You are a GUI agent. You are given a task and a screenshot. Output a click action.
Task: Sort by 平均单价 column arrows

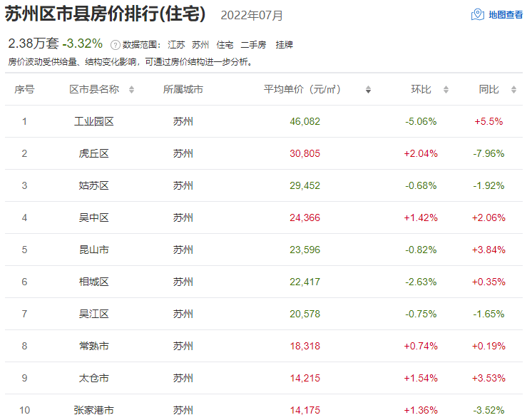point(369,89)
